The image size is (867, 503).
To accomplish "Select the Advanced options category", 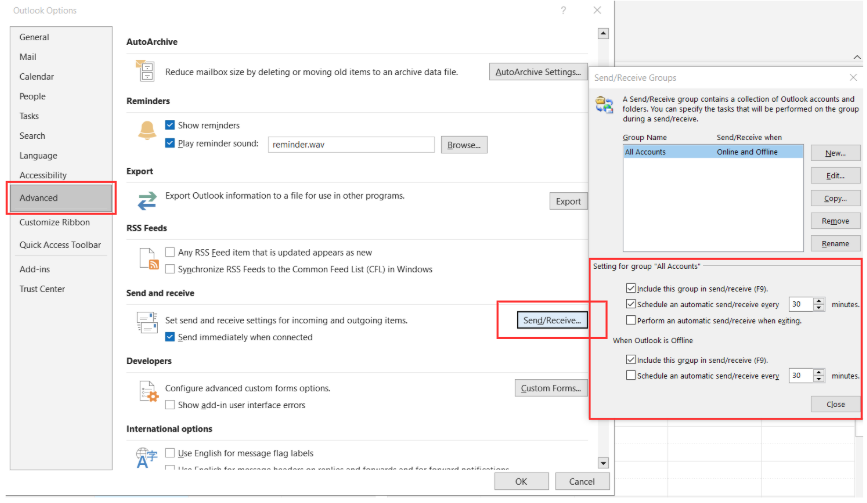I will [61, 198].
